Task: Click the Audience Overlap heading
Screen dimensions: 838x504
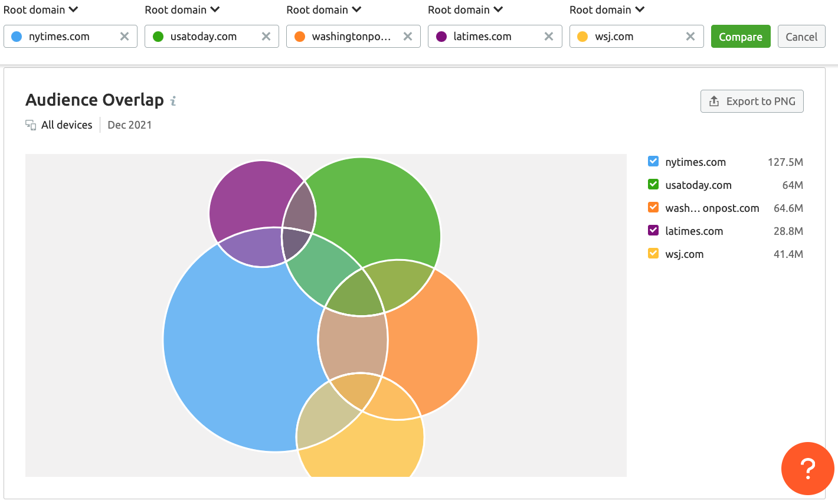Action: (x=94, y=100)
